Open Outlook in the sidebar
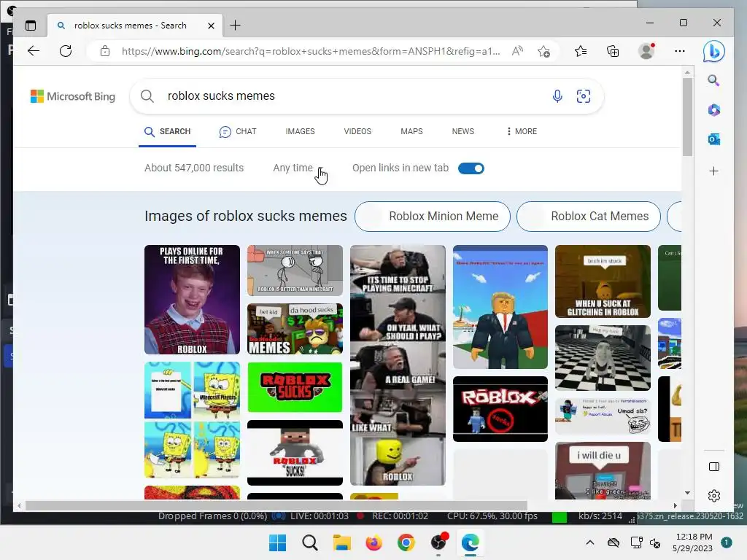 pyautogui.click(x=713, y=139)
